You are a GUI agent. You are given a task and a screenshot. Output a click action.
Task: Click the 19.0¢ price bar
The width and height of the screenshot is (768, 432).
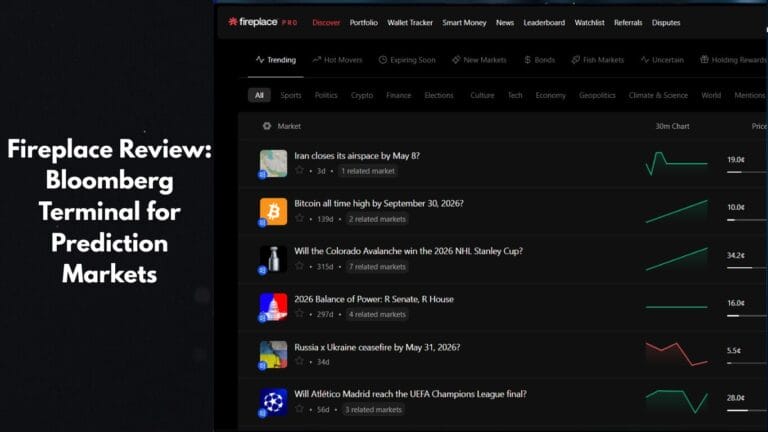[x=746, y=172]
